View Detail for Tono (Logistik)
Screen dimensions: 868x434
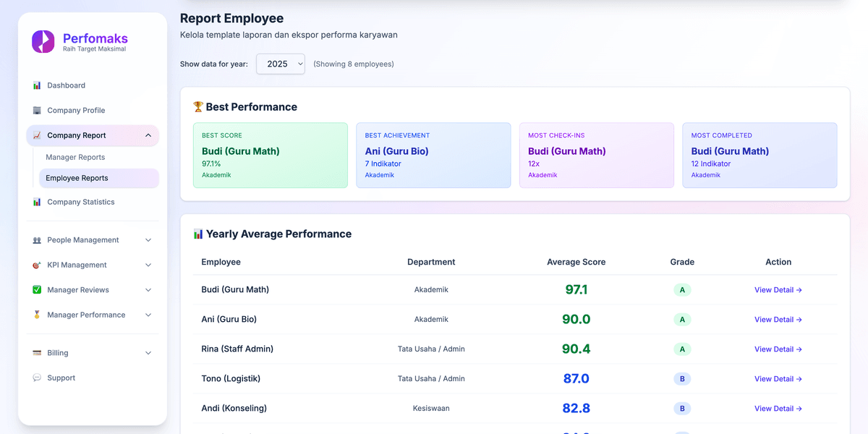778,379
